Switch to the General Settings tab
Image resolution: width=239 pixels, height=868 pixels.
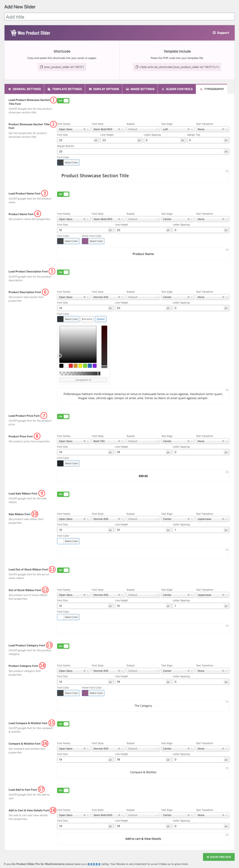24,89
